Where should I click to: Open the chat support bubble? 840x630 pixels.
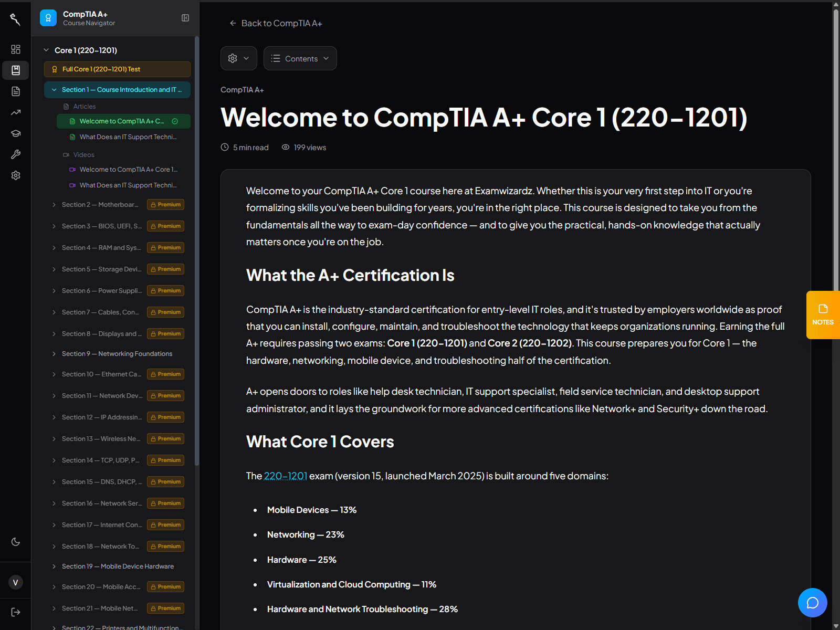tap(813, 603)
